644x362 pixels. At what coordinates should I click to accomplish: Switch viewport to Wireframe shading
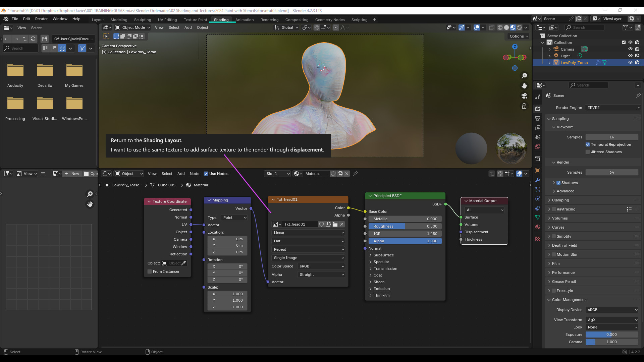point(500,27)
